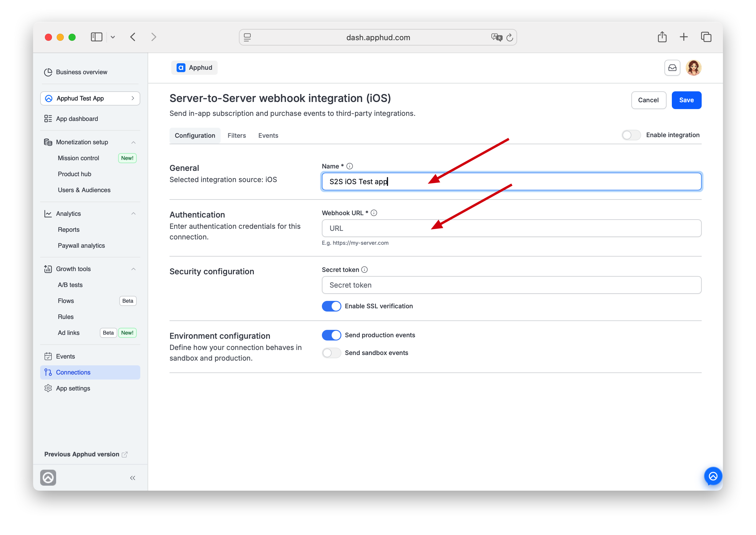Open Users & Audiences in sidebar
The width and height of the screenshot is (756, 535).
[x=84, y=190]
